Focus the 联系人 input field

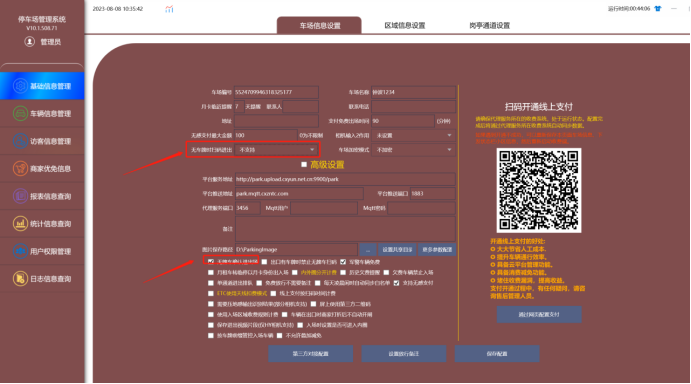pos(301,107)
